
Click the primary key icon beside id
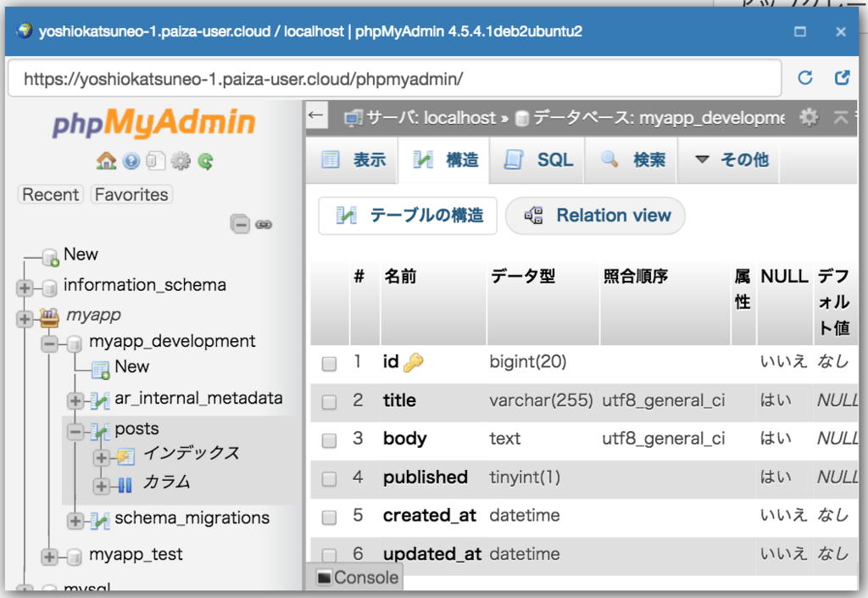[413, 362]
